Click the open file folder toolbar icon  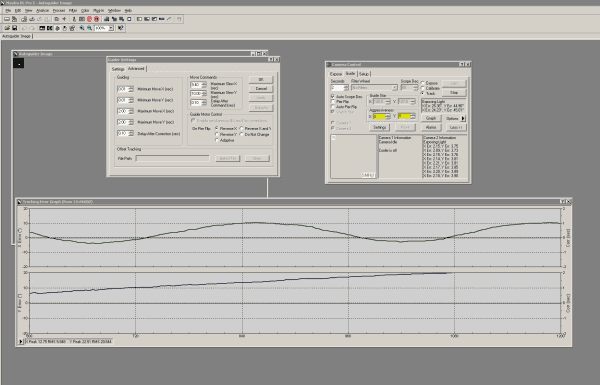(x=7, y=28)
